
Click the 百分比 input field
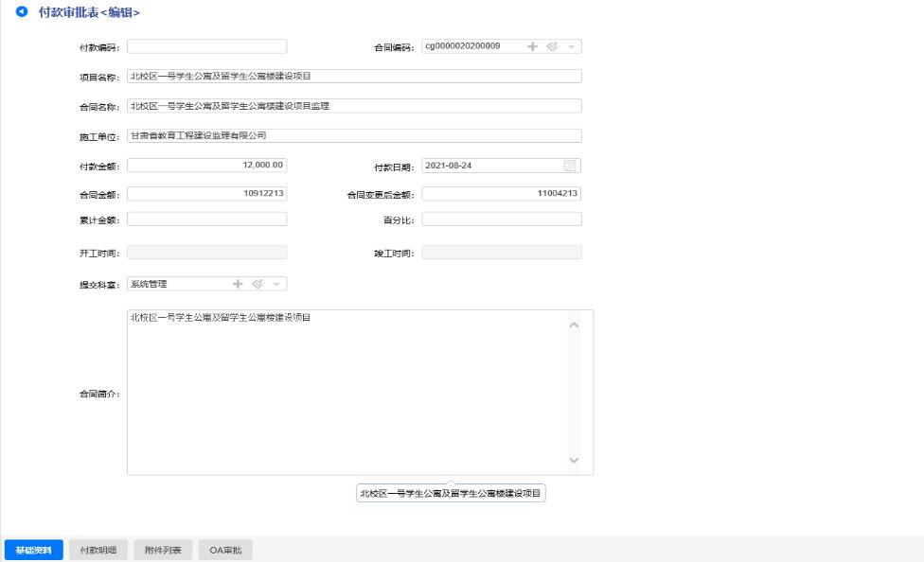click(501, 220)
